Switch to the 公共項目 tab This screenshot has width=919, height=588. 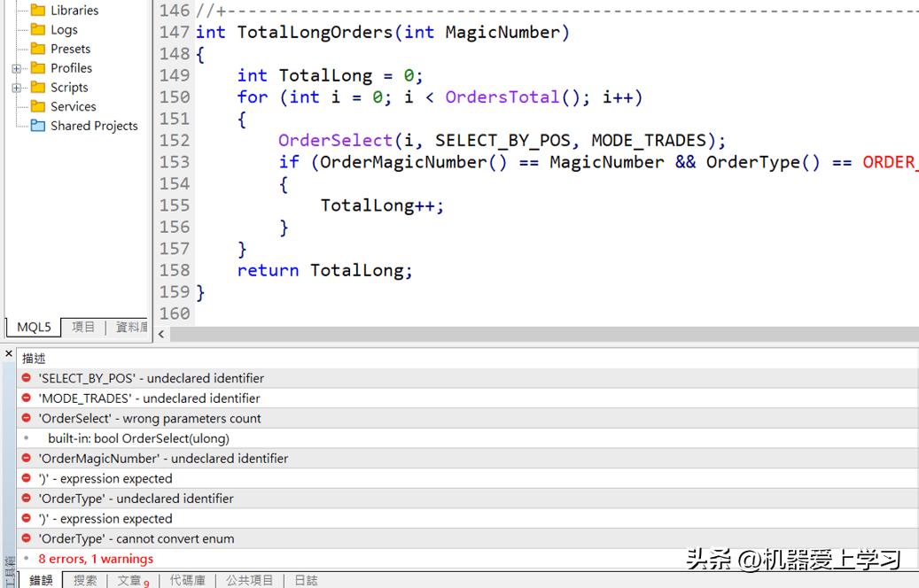pos(250,580)
